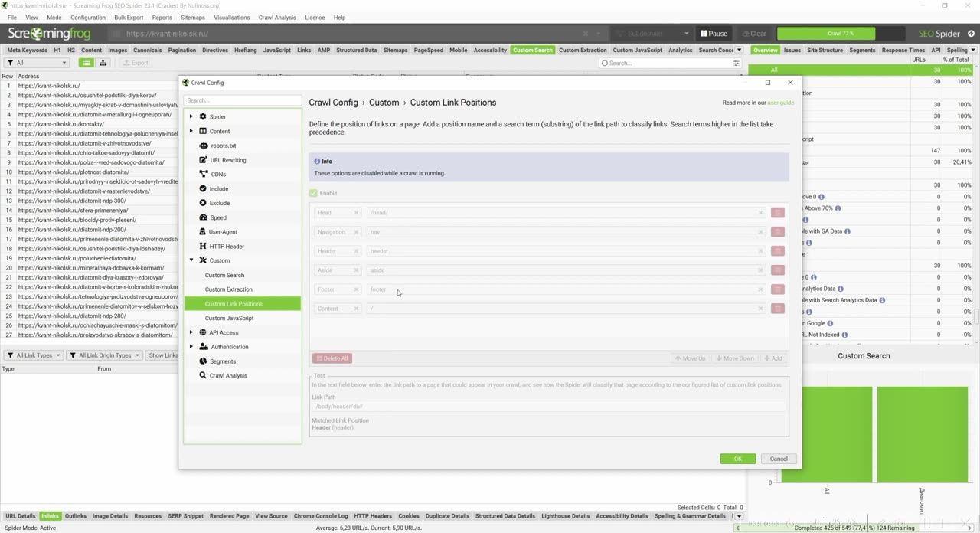Switch to the Custom Extraction tab
Viewport: 980px width, 533px height.
[583, 50]
